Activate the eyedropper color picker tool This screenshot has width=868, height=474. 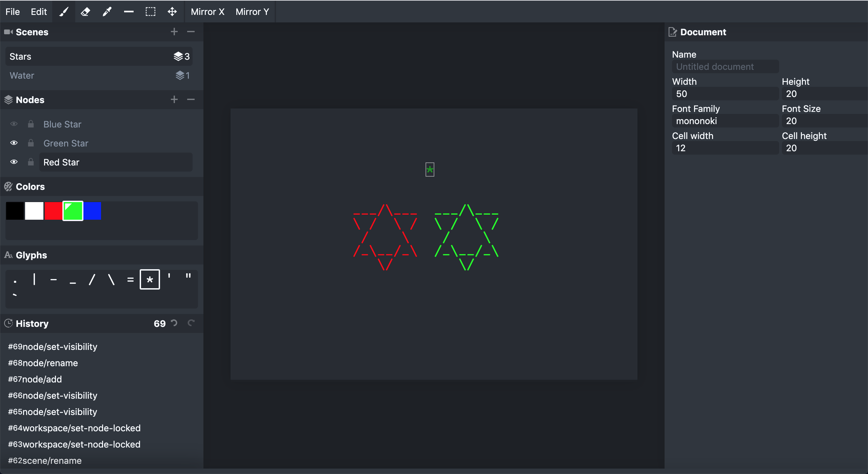pyautogui.click(x=107, y=12)
